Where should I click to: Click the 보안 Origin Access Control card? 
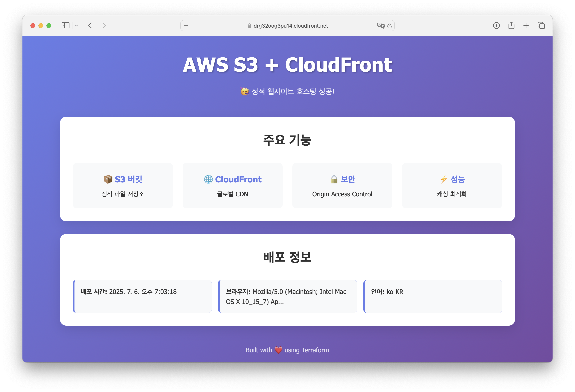click(342, 185)
